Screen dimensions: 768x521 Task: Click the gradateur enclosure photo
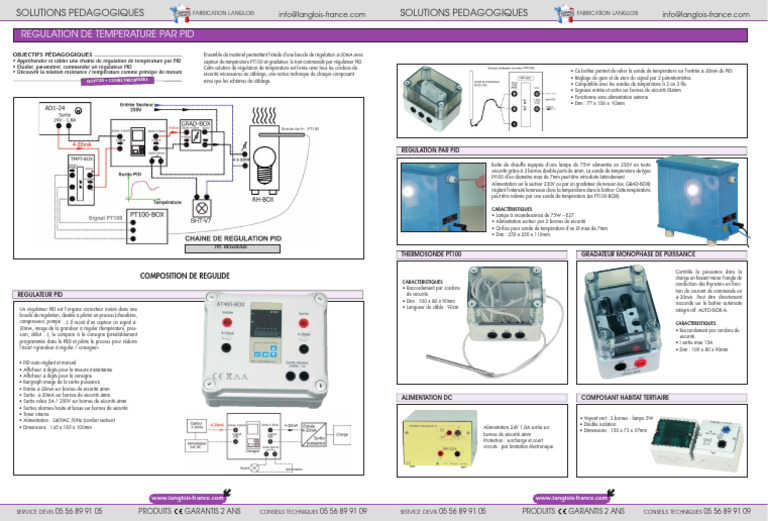tap(623, 322)
